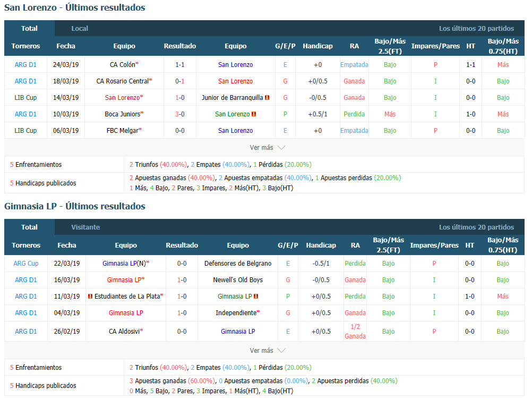This screenshot has height=398, width=532.
Task: Open ARG D1 link in the Newell's Old Boys row
Action: coord(26,280)
